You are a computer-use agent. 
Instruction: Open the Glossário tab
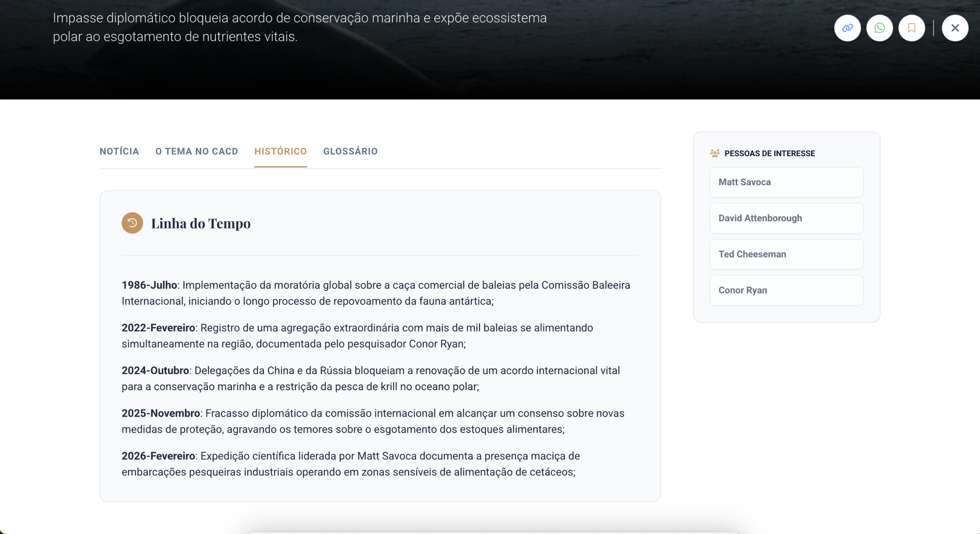pos(350,151)
